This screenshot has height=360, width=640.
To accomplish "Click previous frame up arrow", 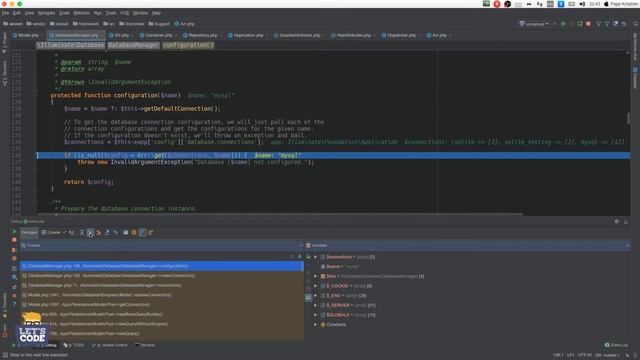I will pos(291,257).
